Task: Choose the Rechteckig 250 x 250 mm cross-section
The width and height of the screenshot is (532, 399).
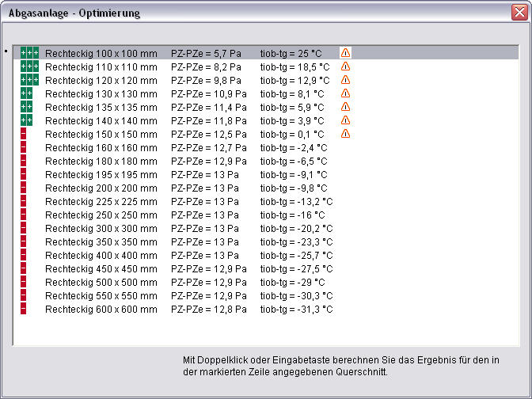Action: tap(101, 215)
